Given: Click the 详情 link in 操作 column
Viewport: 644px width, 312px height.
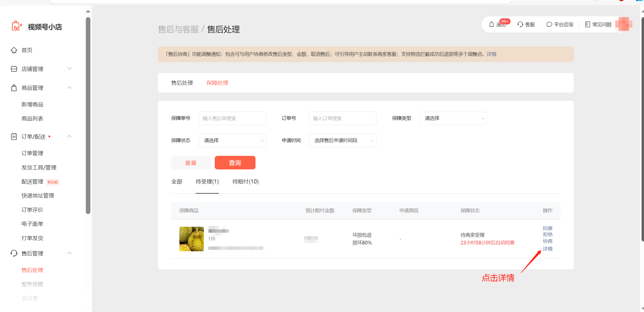Looking at the screenshot, I should click(x=547, y=249).
